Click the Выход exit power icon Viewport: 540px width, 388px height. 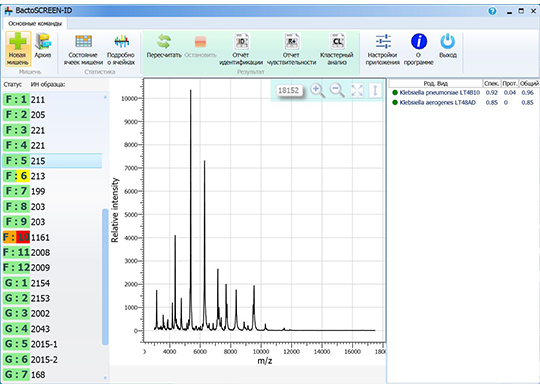(x=448, y=45)
